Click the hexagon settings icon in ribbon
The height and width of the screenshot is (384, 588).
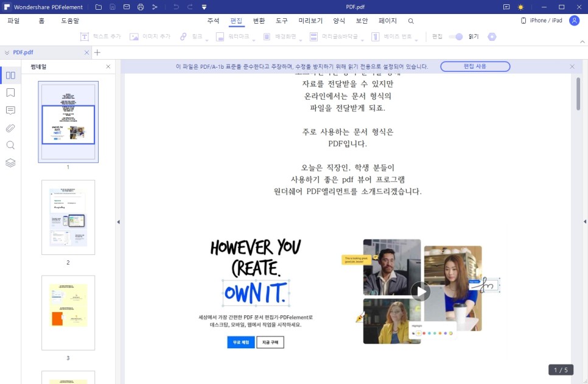click(x=492, y=37)
